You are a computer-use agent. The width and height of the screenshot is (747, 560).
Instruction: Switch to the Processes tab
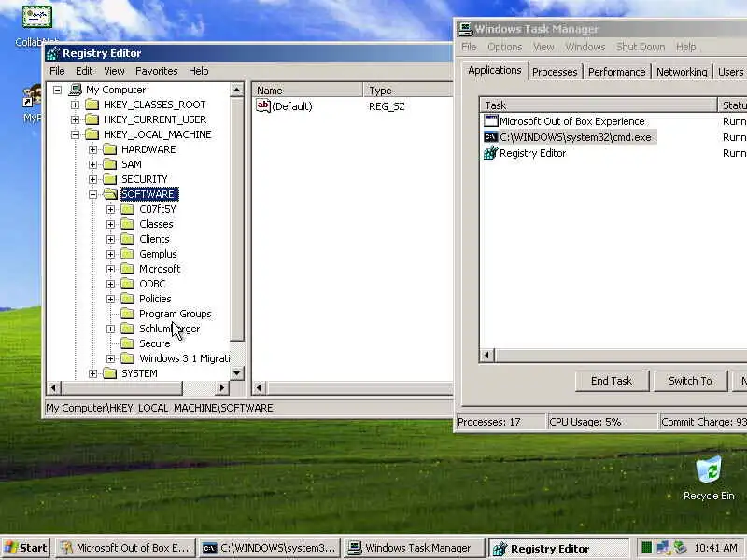[555, 72]
